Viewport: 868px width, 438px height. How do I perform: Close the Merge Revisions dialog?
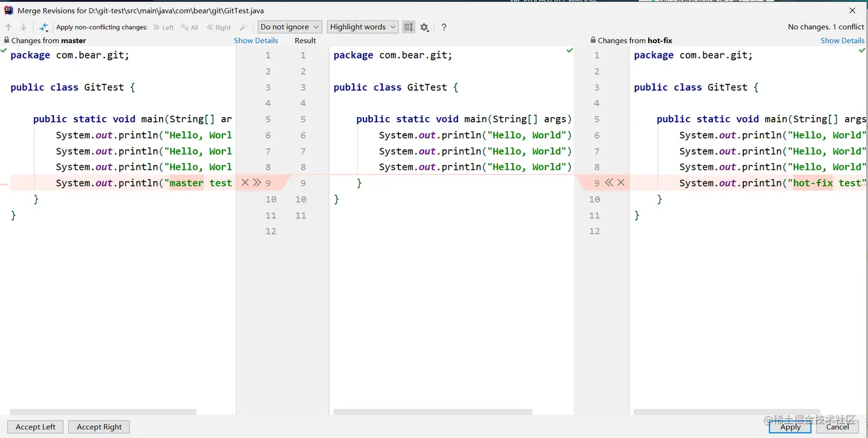tap(852, 10)
